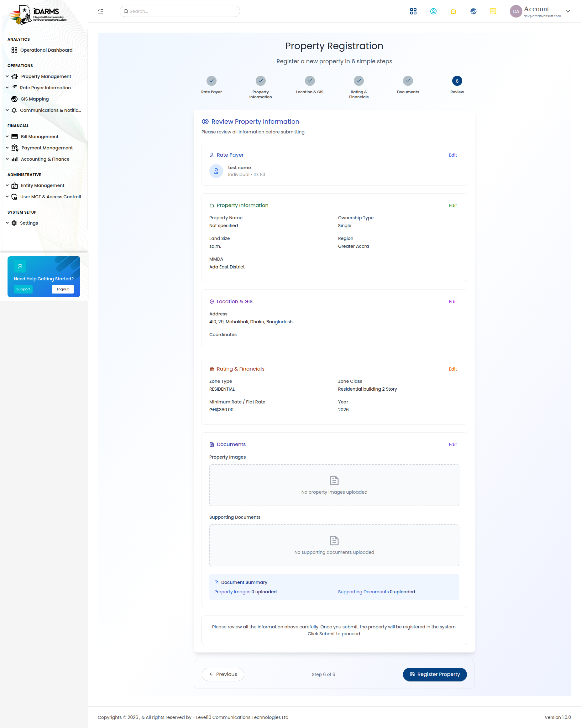Expand the Bill Management chevron
Image resolution: width=581 pixels, height=728 pixels.
click(x=7, y=136)
